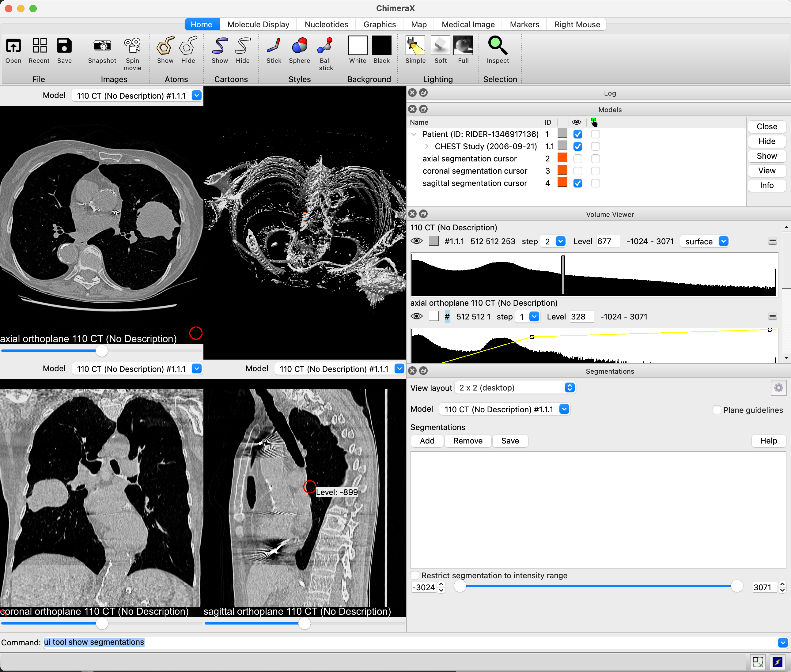Show Cartoons ribbon icon
The height and width of the screenshot is (672, 791).
pos(219,46)
